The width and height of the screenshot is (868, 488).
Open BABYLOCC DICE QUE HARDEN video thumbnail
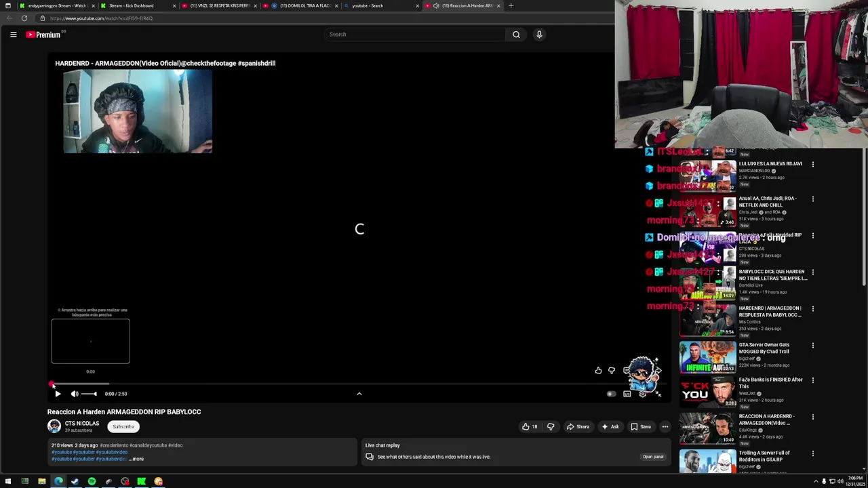[x=708, y=284]
